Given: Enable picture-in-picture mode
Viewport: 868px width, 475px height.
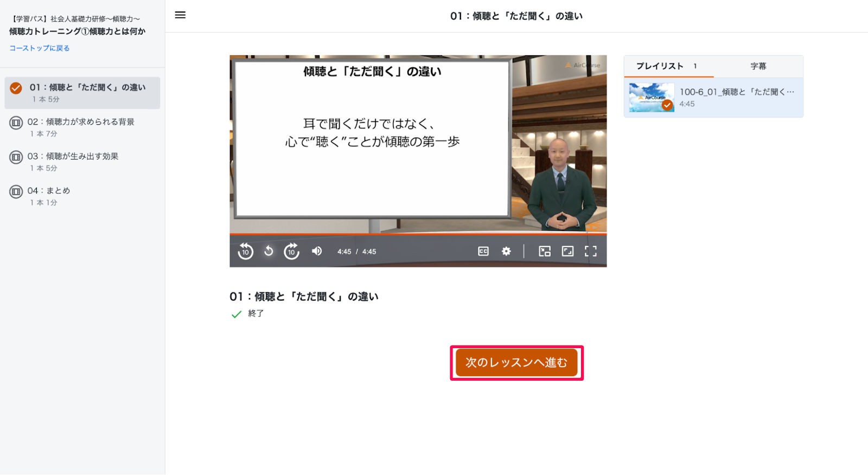Looking at the screenshot, I should [545, 251].
